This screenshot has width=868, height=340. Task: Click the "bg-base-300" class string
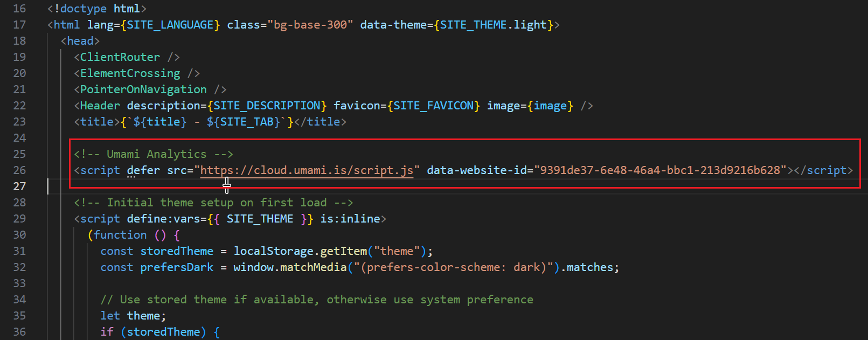pyautogui.click(x=310, y=25)
